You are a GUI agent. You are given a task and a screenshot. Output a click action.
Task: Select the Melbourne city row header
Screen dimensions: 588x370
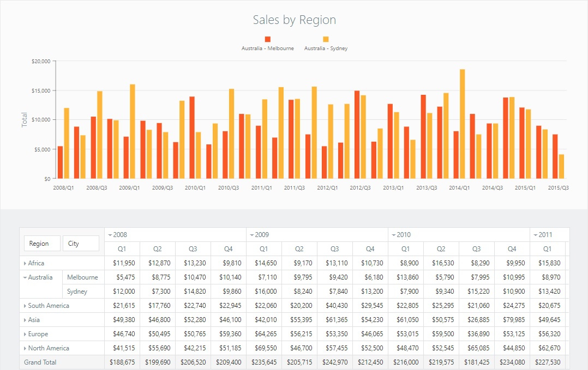pyautogui.click(x=82, y=277)
